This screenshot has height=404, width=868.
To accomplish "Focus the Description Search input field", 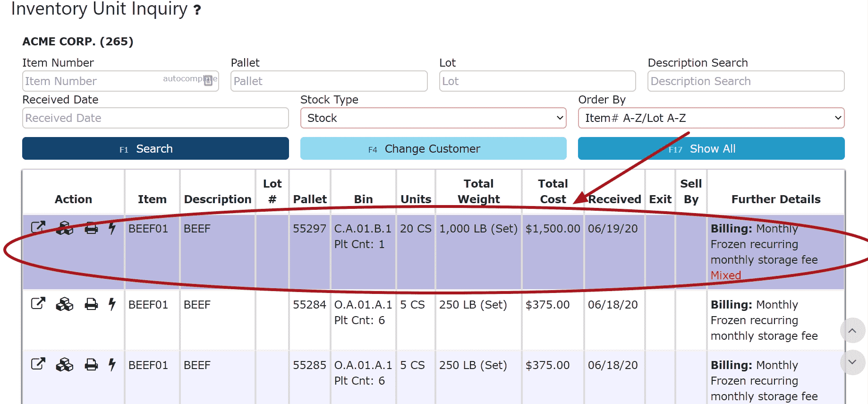I will (x=746, y=81).
